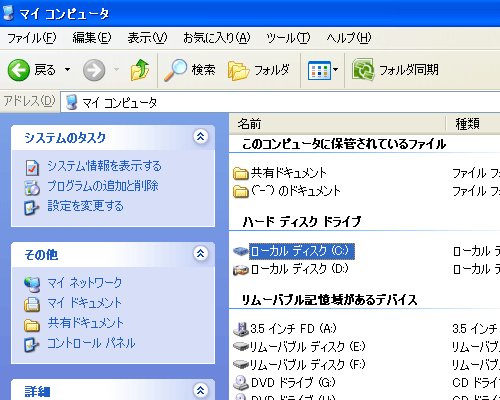Open 共有ドキュメント link in その他 panel
Image resolution: width=500 pixels, height=400 pixels.
(x=86, y=323)
